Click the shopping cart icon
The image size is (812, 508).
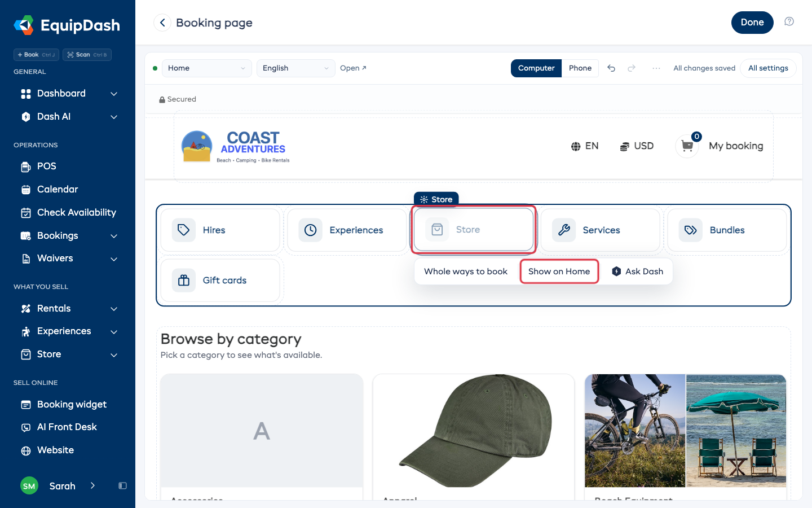pyautogui.click(x=687, y=146)
